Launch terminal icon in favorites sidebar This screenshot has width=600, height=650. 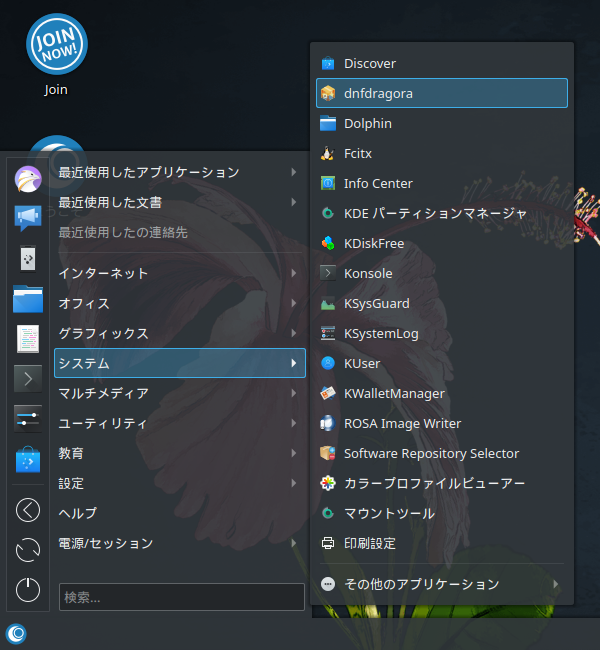[x=28, y=378]
